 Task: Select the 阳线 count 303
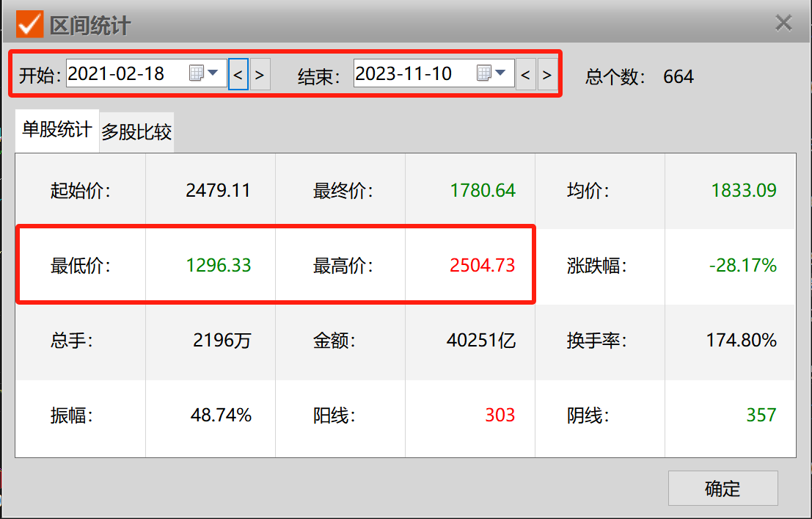click(500, 415)
